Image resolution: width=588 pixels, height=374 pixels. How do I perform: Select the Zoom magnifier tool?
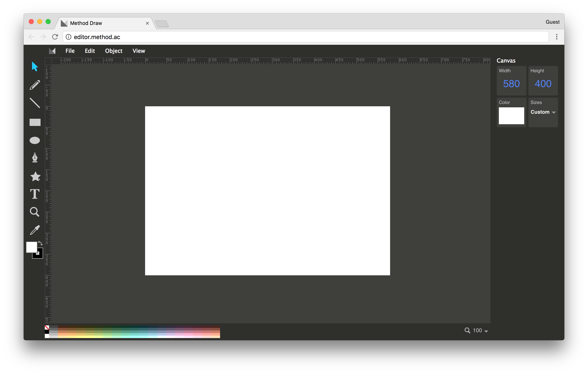click(x=34, y=212)
